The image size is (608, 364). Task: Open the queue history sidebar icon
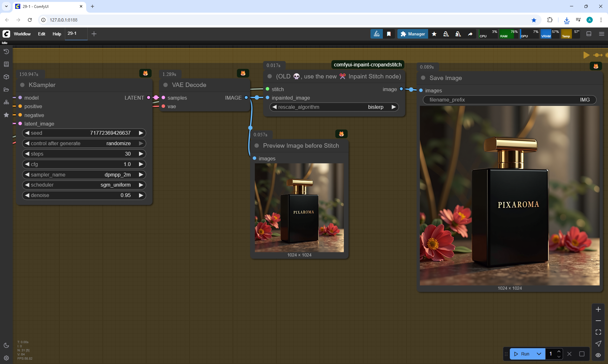(x=6, y=52)
